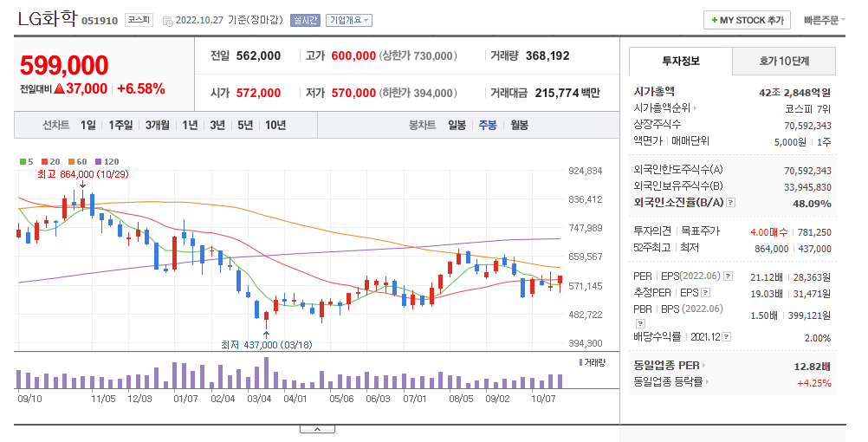Click the LG화학 stock name heading
868x442 pixels.
(48, 19)
